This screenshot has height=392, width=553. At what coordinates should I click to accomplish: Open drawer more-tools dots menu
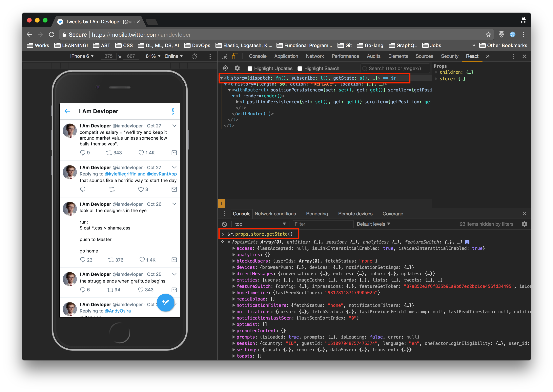[224, 213]
